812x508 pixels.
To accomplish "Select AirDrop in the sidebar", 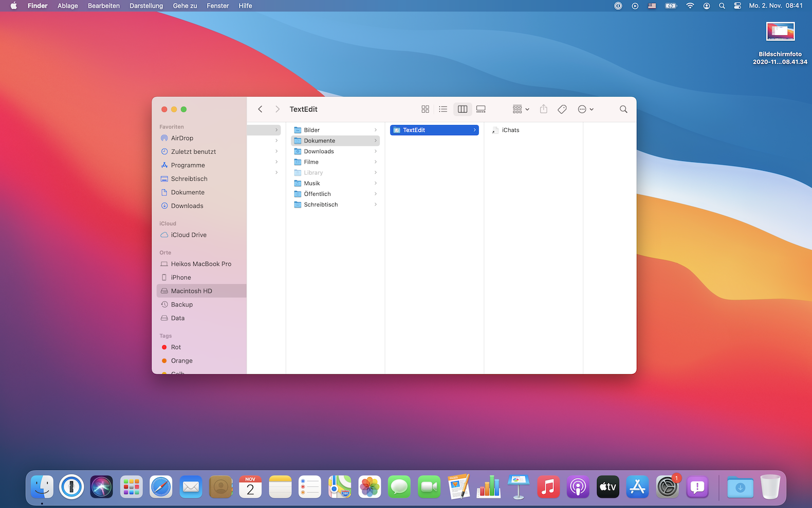I will point(182,138).
